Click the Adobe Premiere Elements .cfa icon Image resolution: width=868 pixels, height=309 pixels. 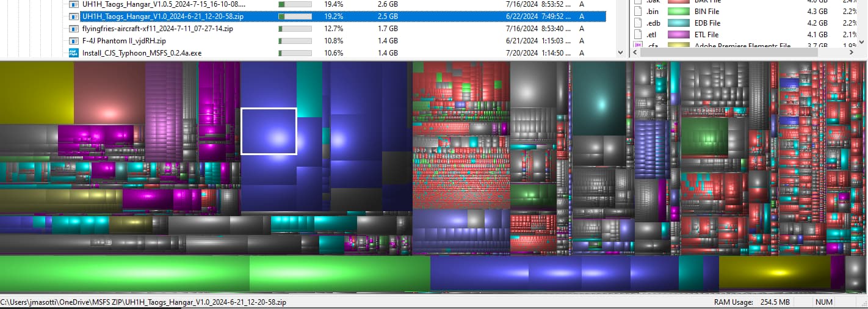point(638,46)
